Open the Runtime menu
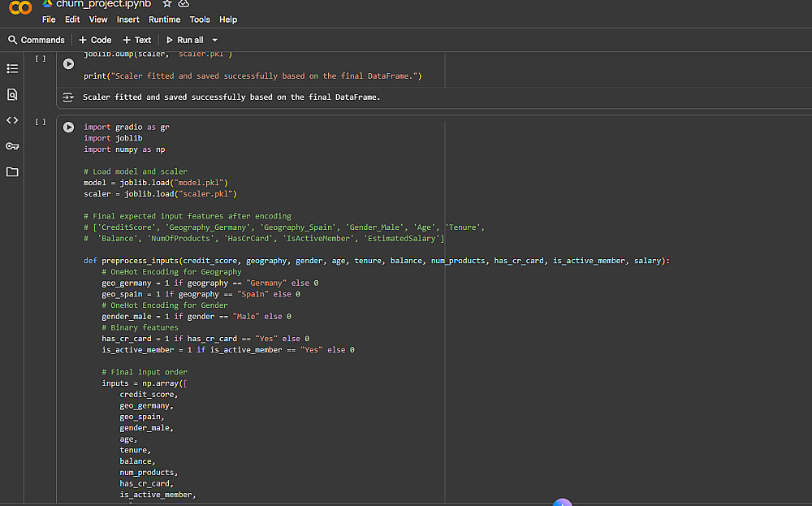Viewport: 812px width, 506px height. (x=165, y=19)
